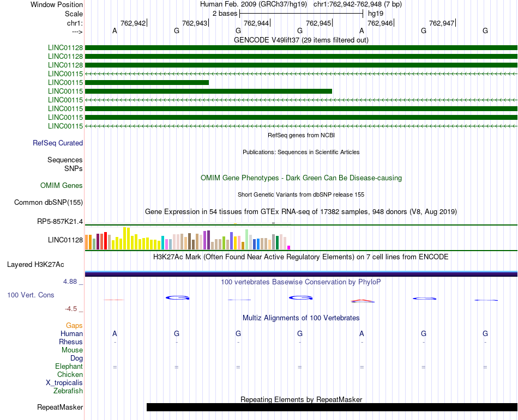
Task: Select the Dog species label
Action: pyautogui.click(x=76, y=358)
